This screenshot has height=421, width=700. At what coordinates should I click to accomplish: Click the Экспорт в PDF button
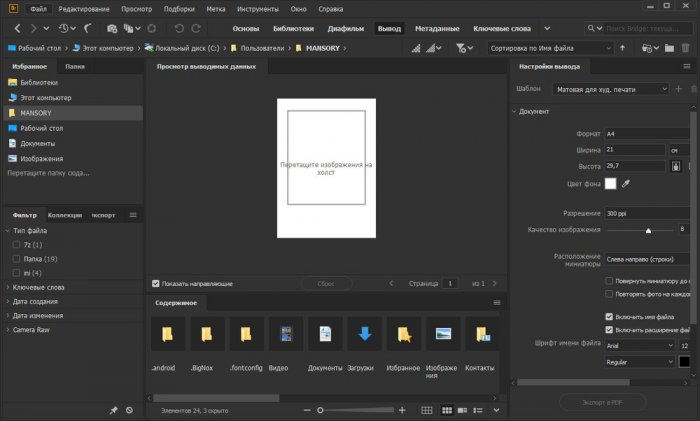tap(601, 401)
